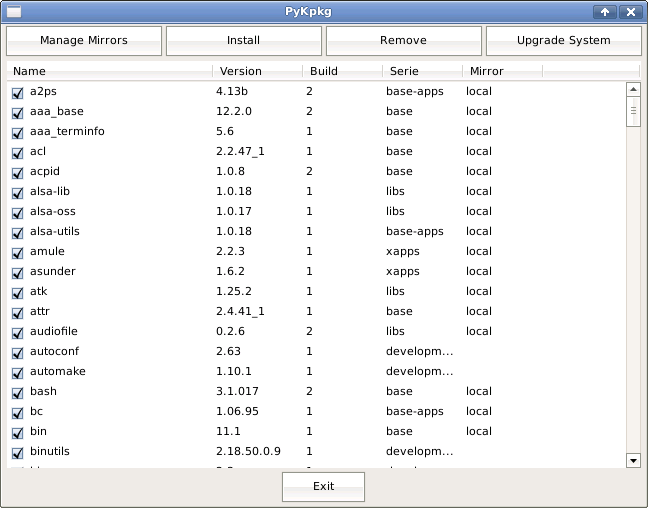Toggle the bash checkbox

click(17, 393)
